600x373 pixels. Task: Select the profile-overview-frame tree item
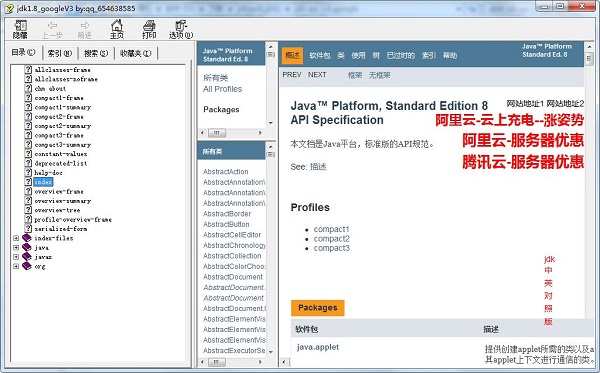point(73,220)
